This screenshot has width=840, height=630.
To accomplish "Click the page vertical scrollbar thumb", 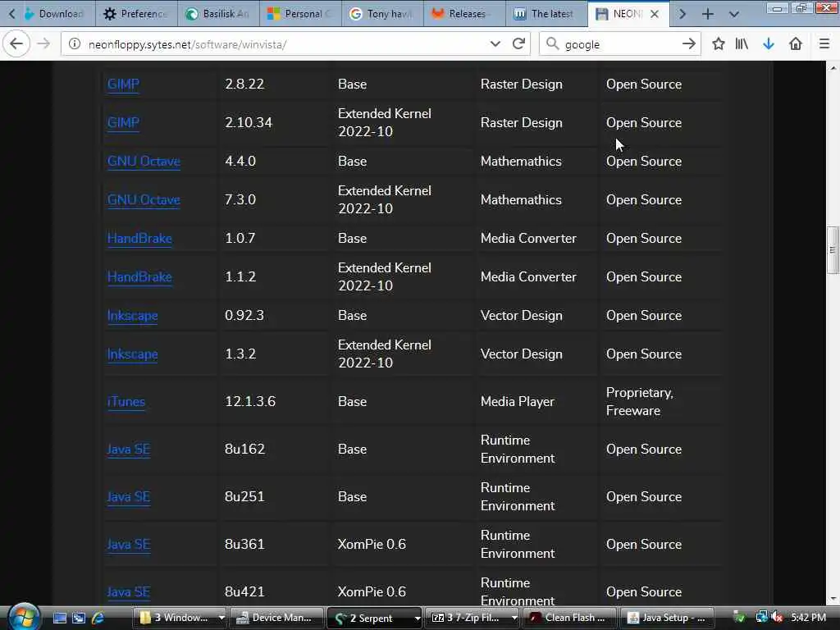I will pos(833,249).
